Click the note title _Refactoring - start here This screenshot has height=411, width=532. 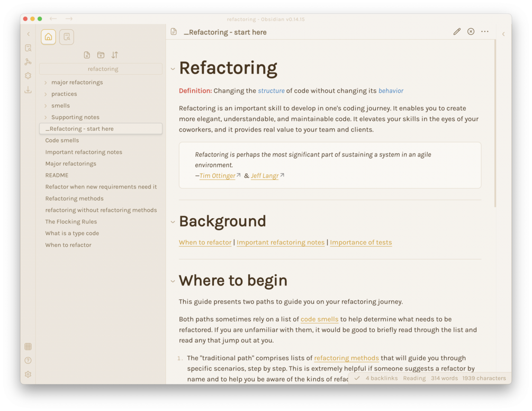coord(225,32)
